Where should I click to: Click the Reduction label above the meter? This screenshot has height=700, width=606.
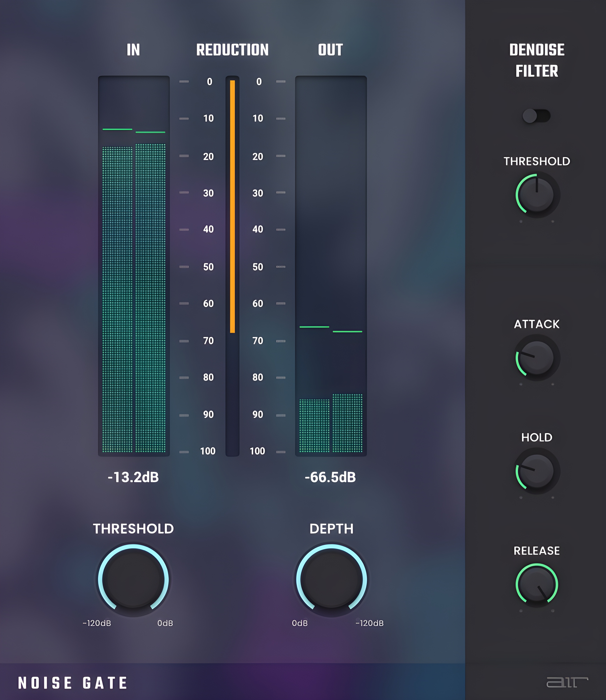(232, 50)
